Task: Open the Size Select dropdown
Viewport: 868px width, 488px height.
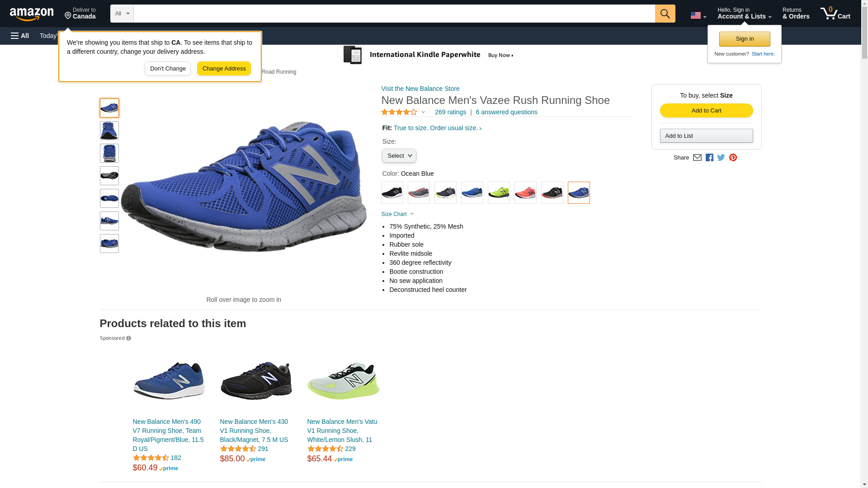Action: click(x=399, y=156)
